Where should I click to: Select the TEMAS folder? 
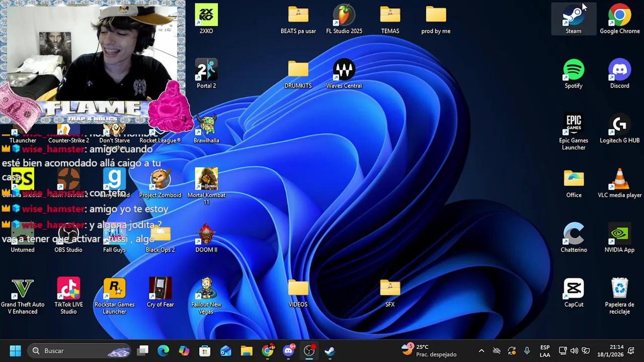(x=390, y=19)
